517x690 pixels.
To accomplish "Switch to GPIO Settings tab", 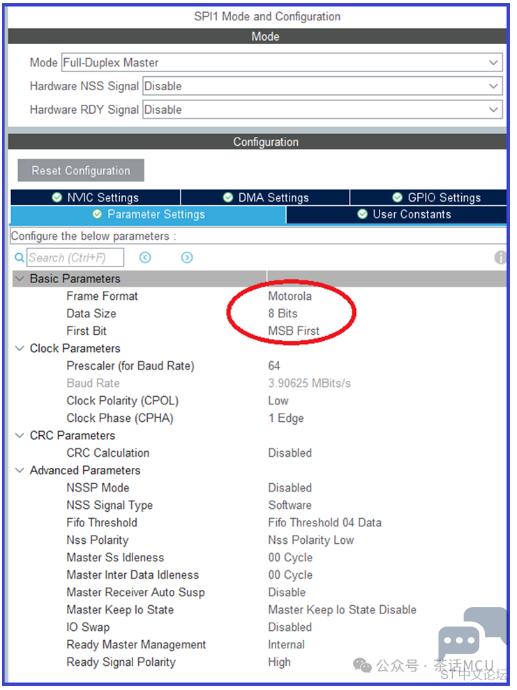I will 429,198.
